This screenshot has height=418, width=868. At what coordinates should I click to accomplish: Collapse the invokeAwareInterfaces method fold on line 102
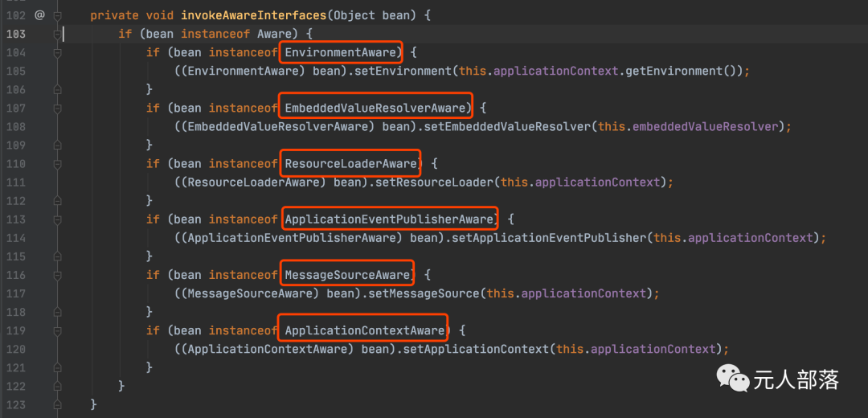click(x=58, y=15)
